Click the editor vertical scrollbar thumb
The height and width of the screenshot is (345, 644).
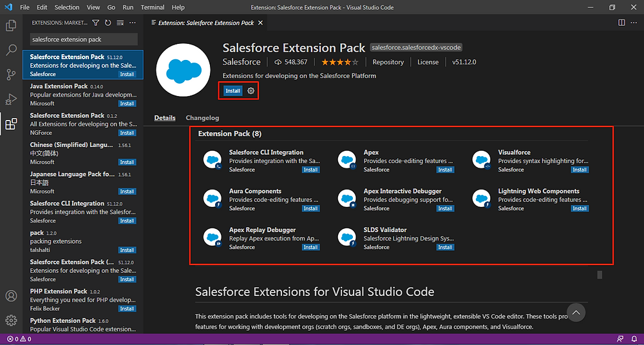click(600, 275)
